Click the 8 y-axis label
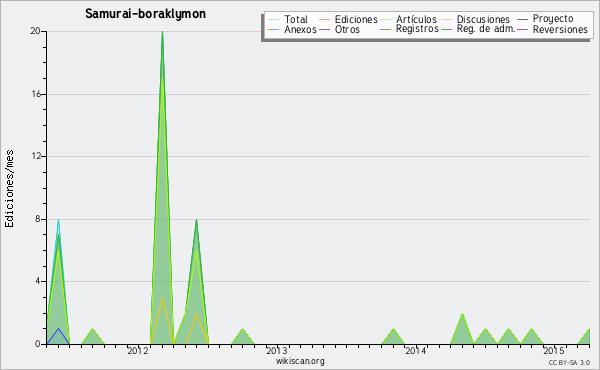Viewport: 600px width, 370px height. point(38,219)
